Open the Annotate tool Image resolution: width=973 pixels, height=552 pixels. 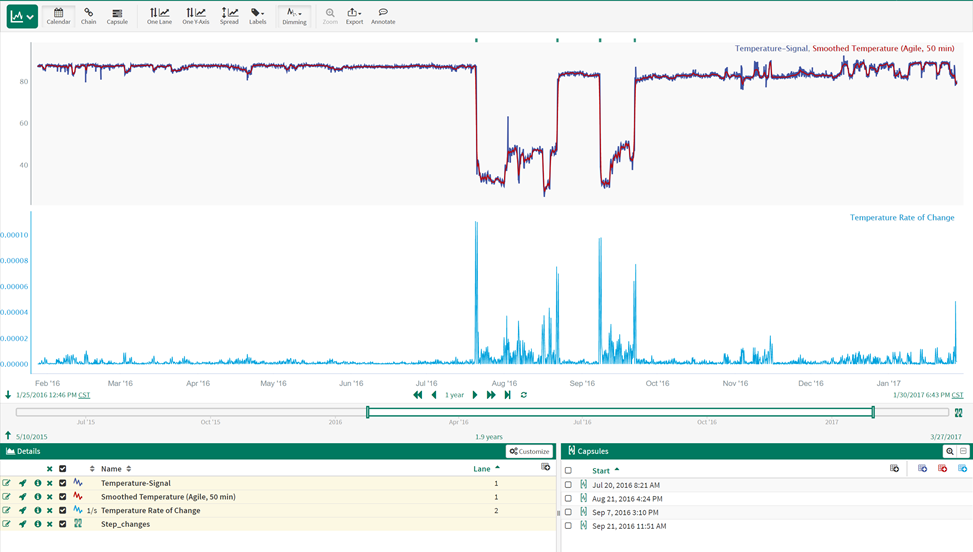383,16
